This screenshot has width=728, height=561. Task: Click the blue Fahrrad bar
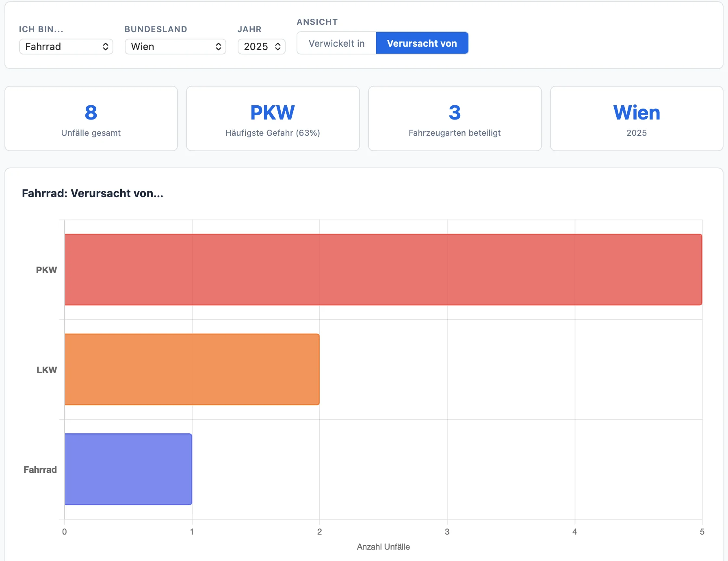[128, 469]
